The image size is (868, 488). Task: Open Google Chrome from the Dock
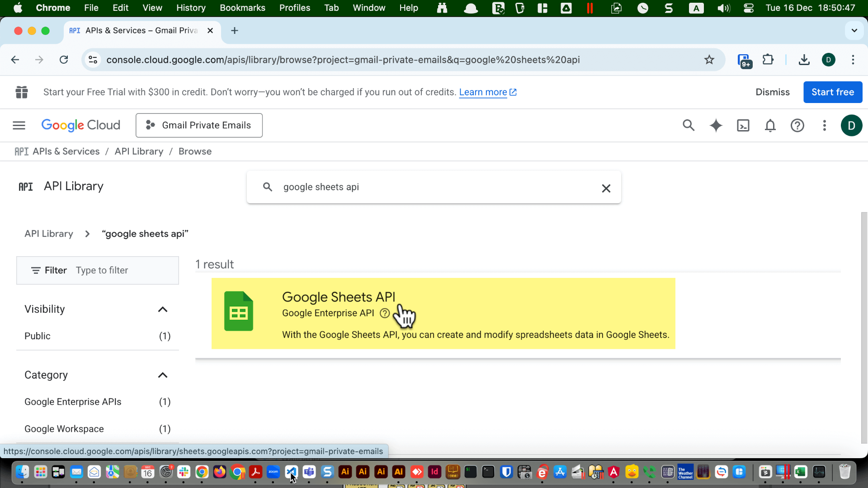(x=202, y=472)
